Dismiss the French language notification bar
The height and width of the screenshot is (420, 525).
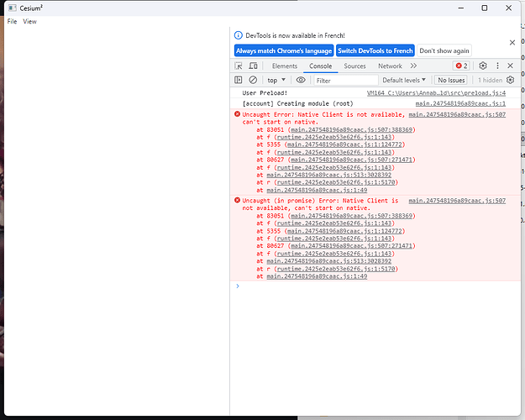(512, 41)
